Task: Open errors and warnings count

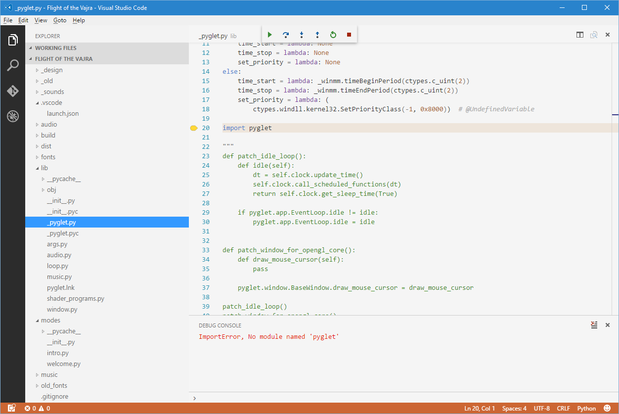Action: pos(38,408)
